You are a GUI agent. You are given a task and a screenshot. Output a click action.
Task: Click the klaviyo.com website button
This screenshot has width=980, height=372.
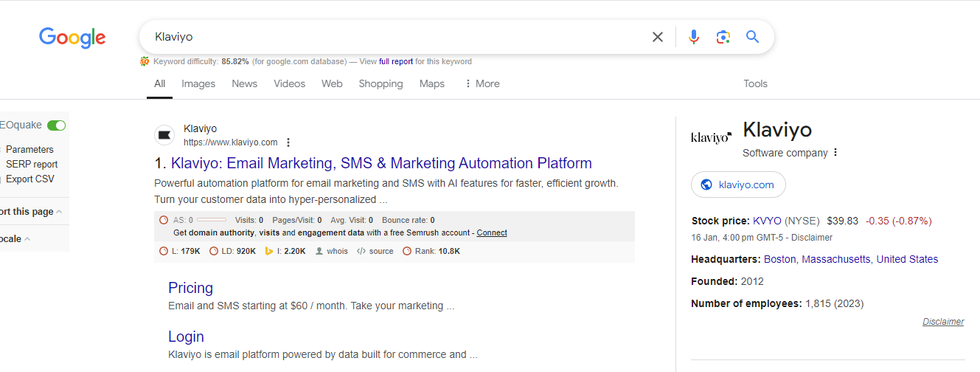pyautogui.click(x=738, y=185)
